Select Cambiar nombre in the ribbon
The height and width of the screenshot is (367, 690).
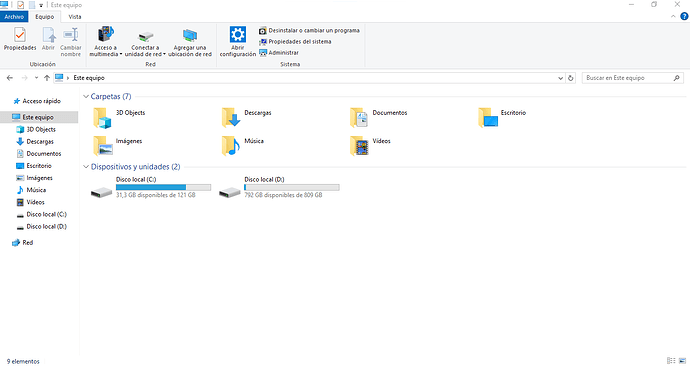(71, 42)
